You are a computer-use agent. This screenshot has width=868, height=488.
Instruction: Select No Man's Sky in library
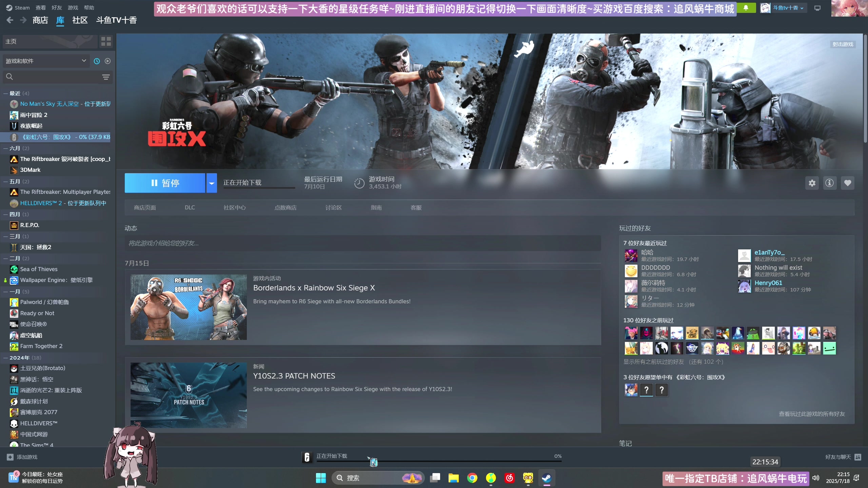[x=60, y=104]
